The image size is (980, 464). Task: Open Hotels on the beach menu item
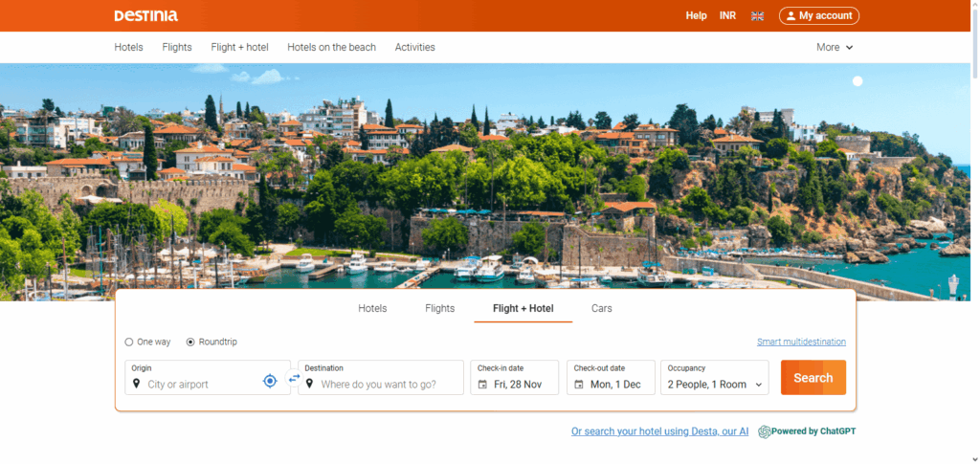(x=331, y=47)
